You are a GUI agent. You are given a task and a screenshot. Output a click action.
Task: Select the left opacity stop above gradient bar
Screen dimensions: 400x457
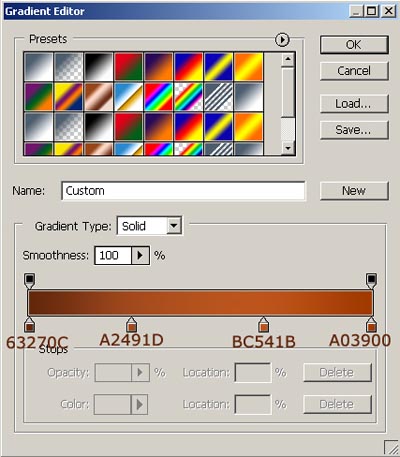(x=30, y=281)
